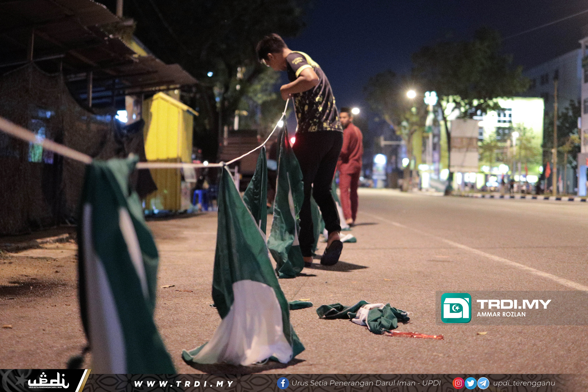Click the updi_terengganu handle text
Screen dimensions: 588x392
tap(524, 383)
